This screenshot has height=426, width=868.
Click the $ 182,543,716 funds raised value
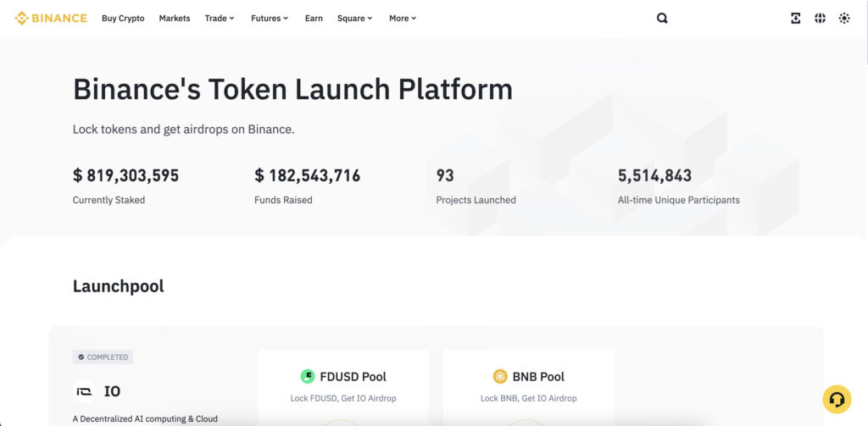tap(307, 176)
